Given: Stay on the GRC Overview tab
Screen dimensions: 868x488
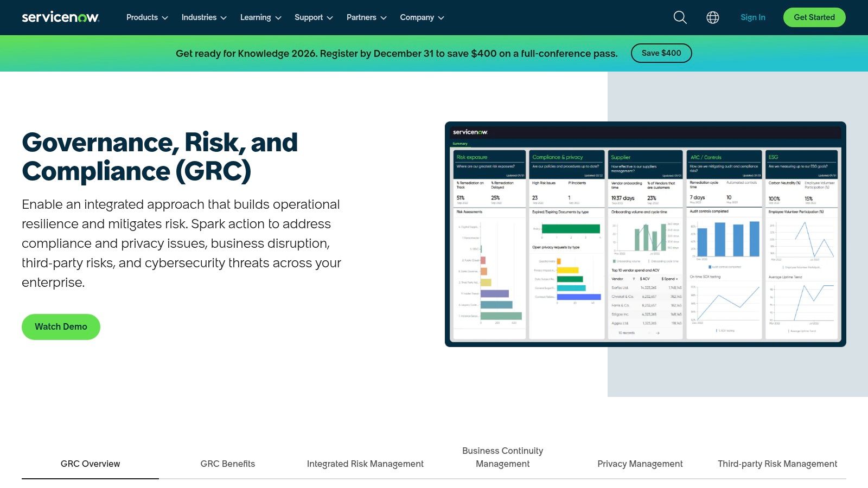Looking at the screenshot, I should click(x=90, y=464).
